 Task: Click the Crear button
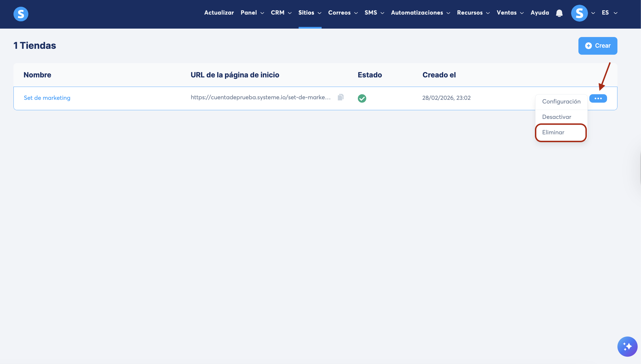(597, 46)
